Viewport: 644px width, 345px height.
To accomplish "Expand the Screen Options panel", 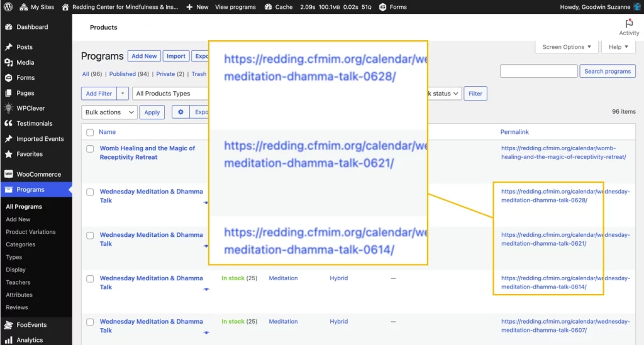I will (x=567, y=47).
